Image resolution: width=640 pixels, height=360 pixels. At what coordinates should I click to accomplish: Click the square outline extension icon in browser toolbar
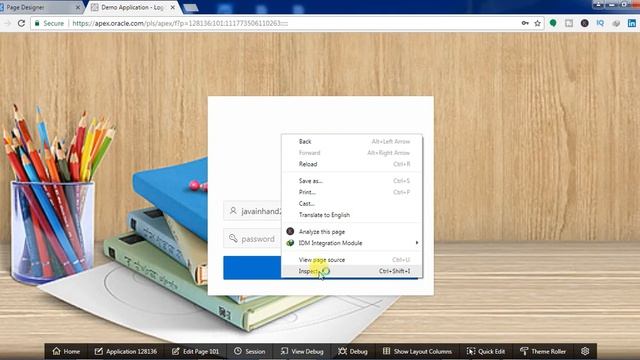(569, 23)
